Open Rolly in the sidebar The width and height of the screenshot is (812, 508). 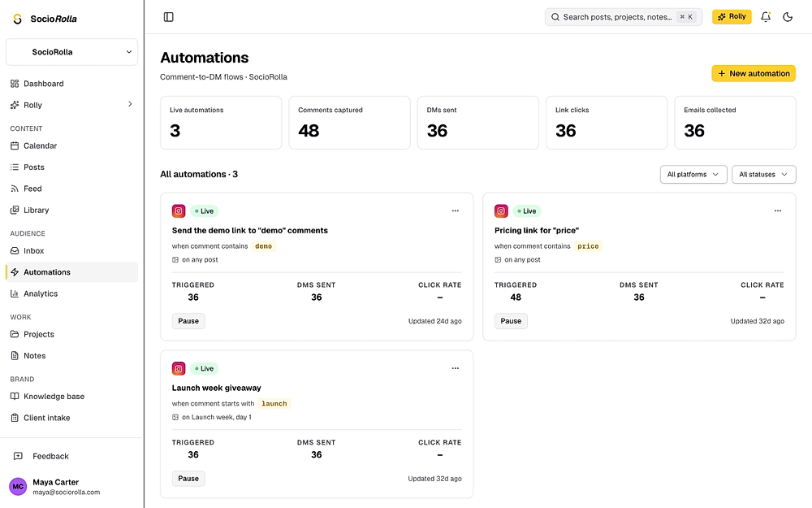72,105
